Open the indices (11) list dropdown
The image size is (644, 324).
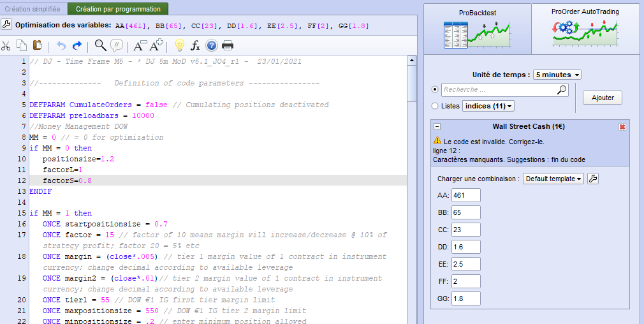coord(488,106)
